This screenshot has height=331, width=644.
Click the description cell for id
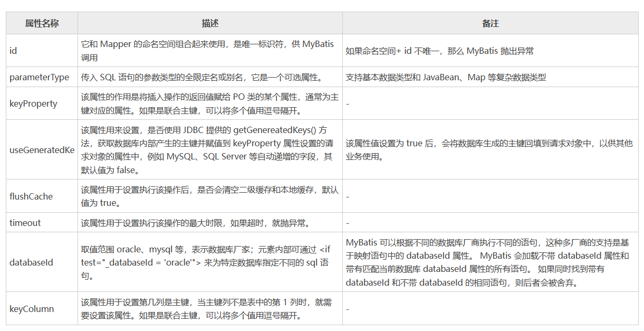209,51
